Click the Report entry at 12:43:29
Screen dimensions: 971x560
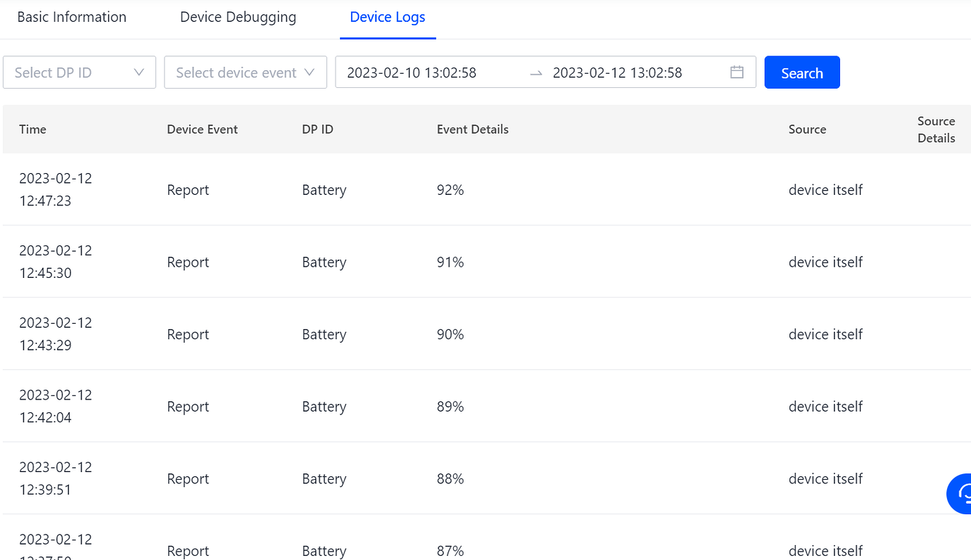(188, 334)
